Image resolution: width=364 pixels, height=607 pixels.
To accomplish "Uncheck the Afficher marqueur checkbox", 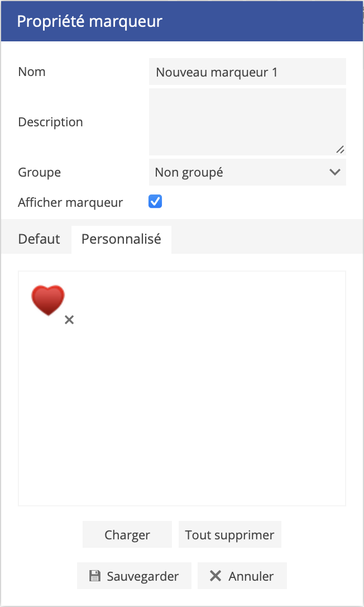I will coord(155,202).
